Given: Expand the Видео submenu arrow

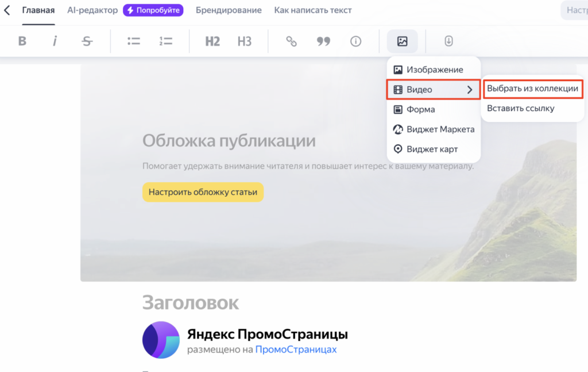Looking at the screenshot, I should (471, 89).
